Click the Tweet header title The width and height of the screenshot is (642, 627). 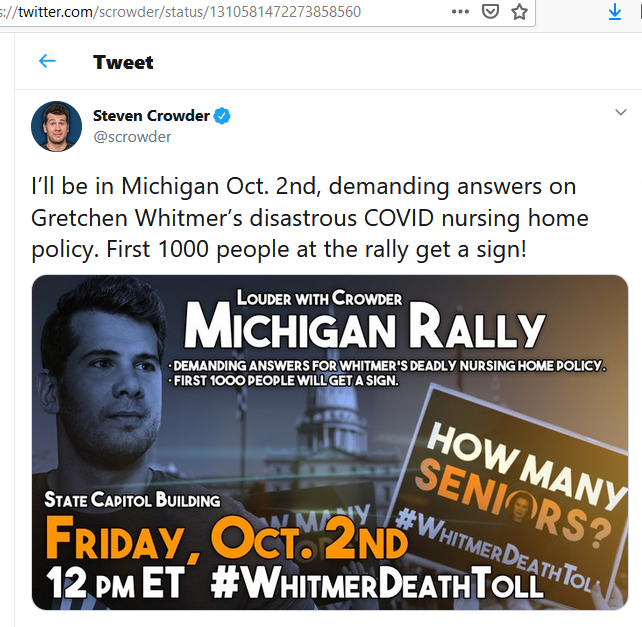[123, 62]
